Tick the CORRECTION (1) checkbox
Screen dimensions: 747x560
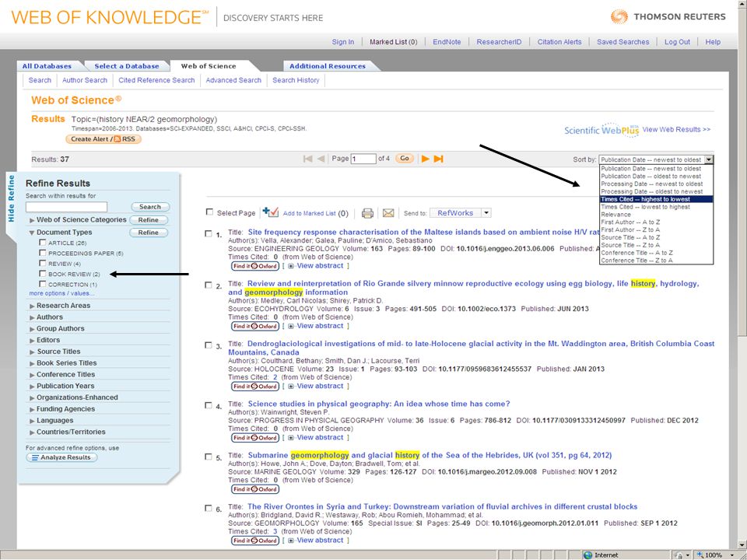click(x=42, y=285)
